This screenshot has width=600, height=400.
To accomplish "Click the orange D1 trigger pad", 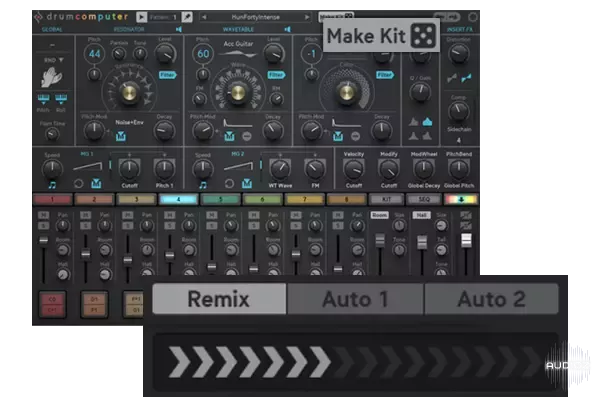I will tap(94, 304).
